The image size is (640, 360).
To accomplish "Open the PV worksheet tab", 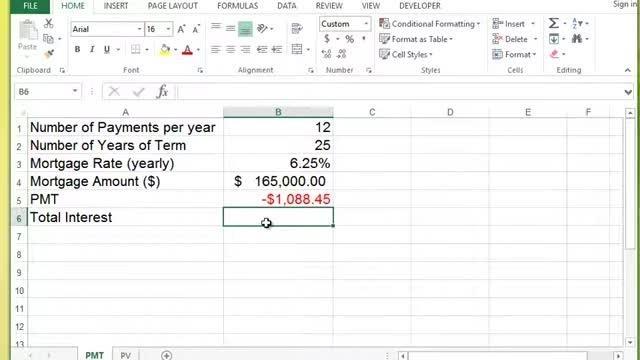I will point(126,355).
